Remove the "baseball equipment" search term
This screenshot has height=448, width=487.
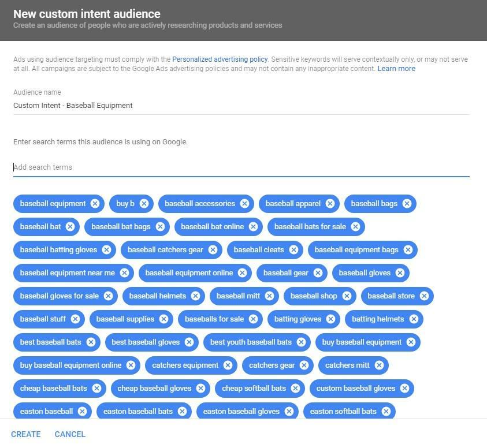tap(95, 203)
